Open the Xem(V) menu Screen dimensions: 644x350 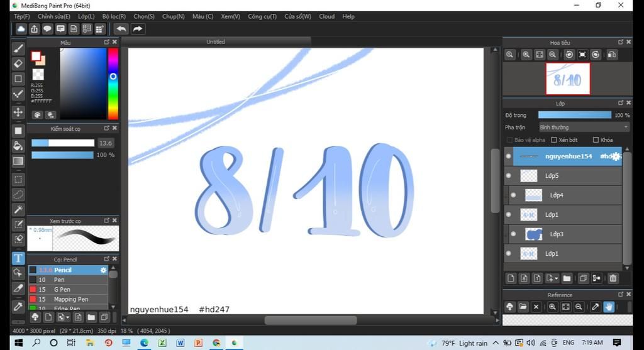[x=230, y=16]
